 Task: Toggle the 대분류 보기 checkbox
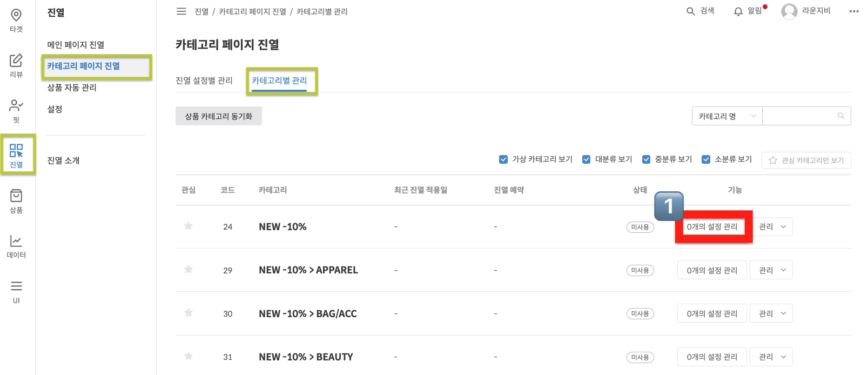(x=586, y=159)
